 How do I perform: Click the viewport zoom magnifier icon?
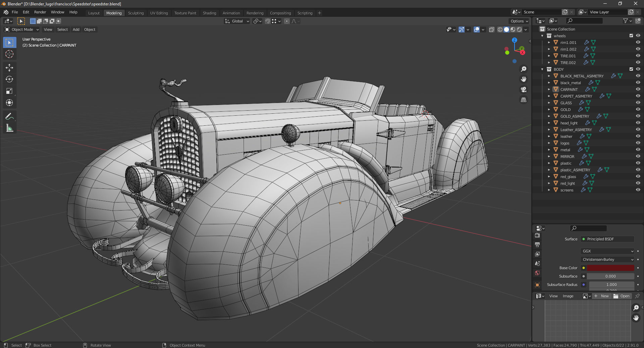(x=523, y=69)
